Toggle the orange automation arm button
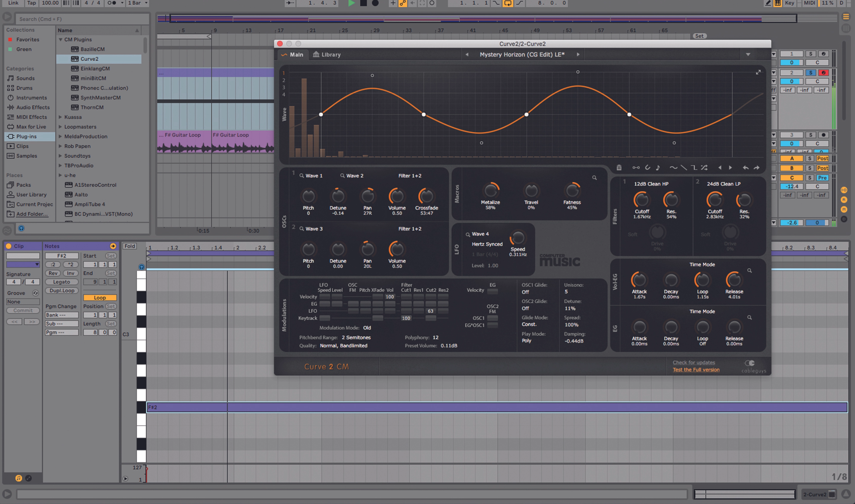Screen dimensions: 855x504 403,3
